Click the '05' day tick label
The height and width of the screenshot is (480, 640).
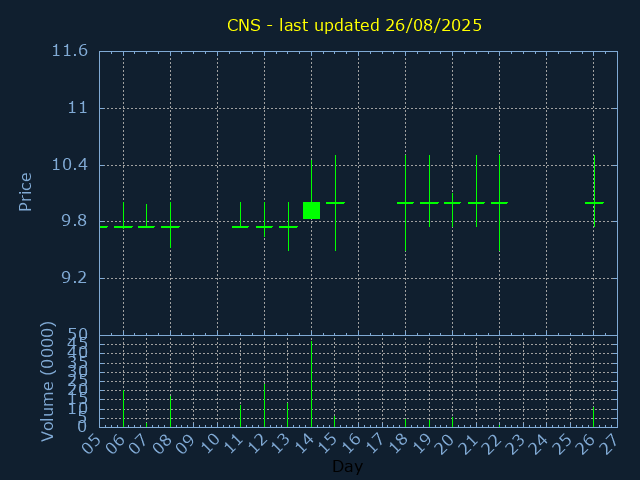click(x=92, y=443)
